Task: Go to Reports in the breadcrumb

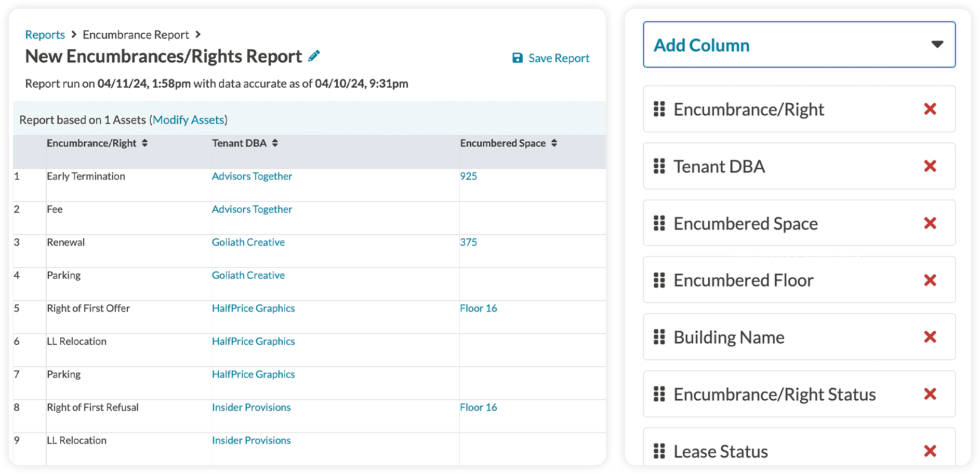Action: pos(45,35)
